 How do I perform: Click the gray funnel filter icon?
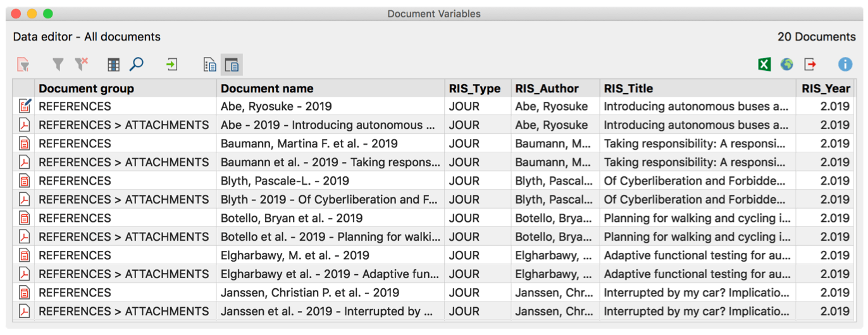tap(58, 64)
